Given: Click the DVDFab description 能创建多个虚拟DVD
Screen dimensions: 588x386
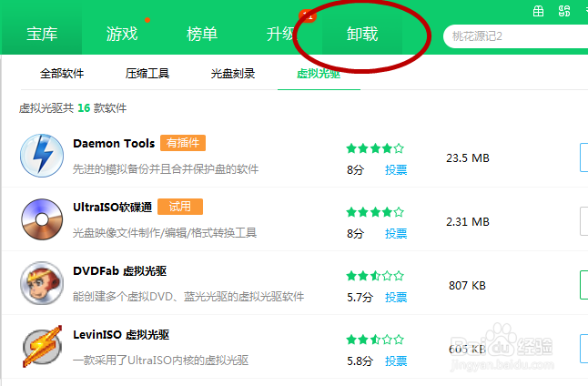Looking at the screenshot, I should (188, 297).
